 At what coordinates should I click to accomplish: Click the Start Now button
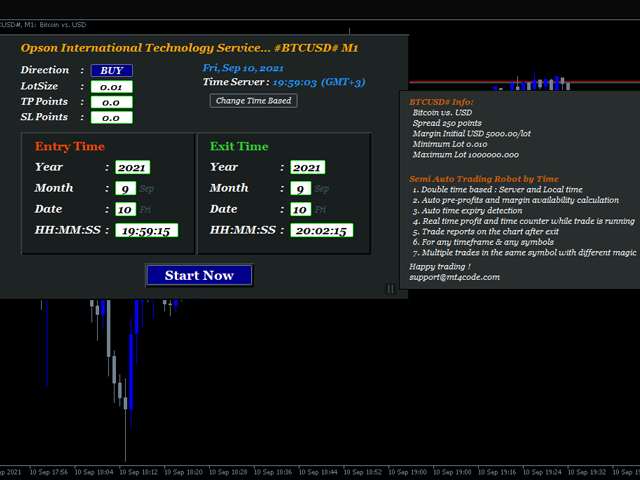199,275
